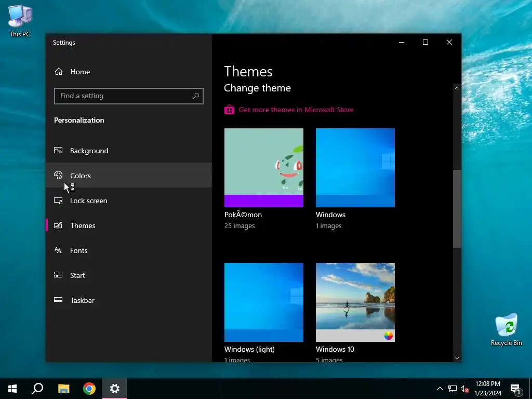Click the magnifier icon in search box
This screenshot has width=532, height=399.
(196, 96)
